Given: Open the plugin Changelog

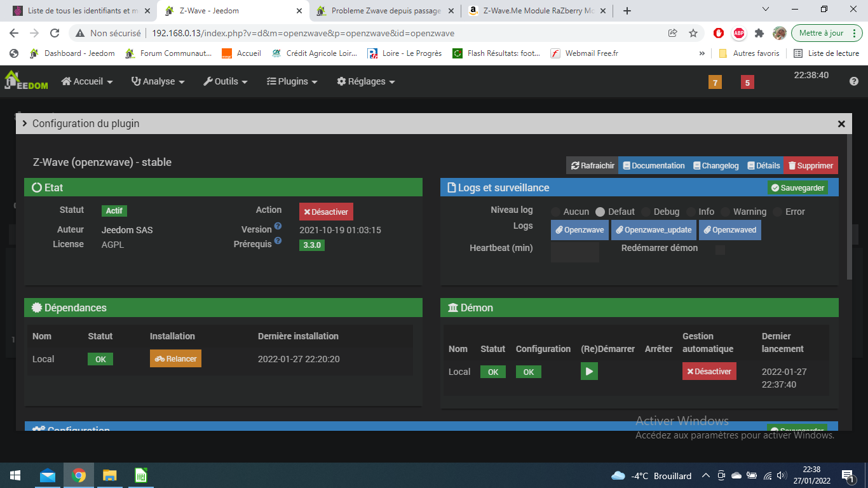Looking at the screenshot, I should [715, 165].
